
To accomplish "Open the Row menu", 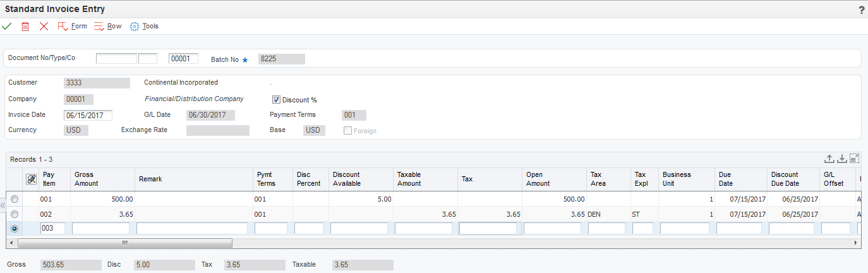I will pos(107,27).
